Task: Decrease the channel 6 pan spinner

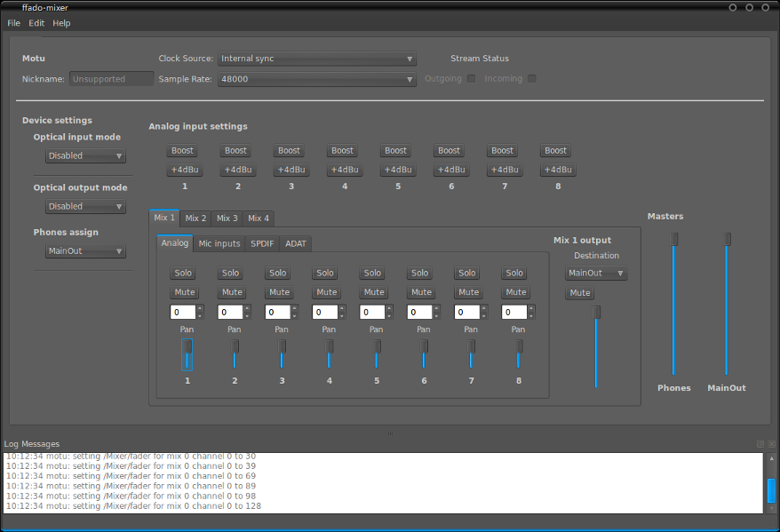Action: click(436, 315)
